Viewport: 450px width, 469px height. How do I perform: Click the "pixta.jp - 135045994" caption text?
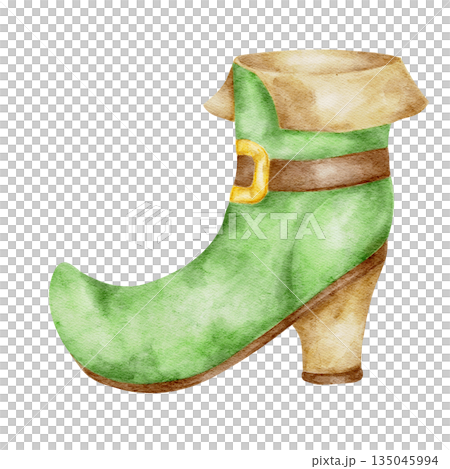coord(375,460)
